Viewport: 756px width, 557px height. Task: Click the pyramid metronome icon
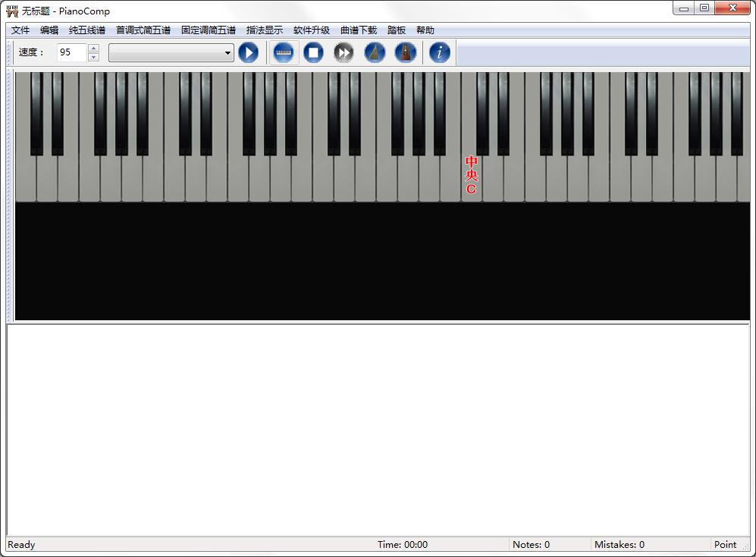tap(375, 52)
